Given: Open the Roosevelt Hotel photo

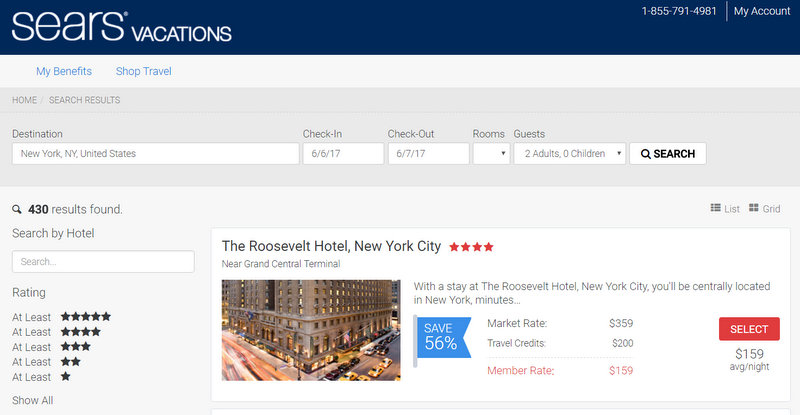Looking at the screenshot, I should pos(311,330).
